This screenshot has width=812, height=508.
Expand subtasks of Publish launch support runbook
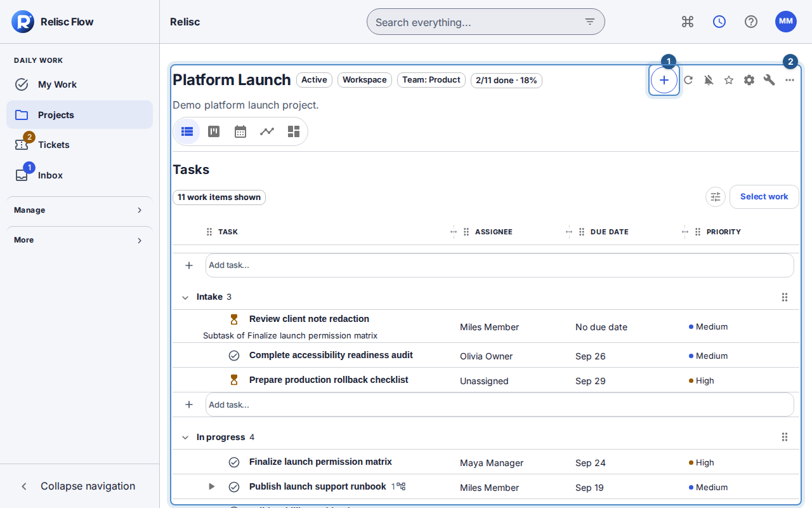212,486
